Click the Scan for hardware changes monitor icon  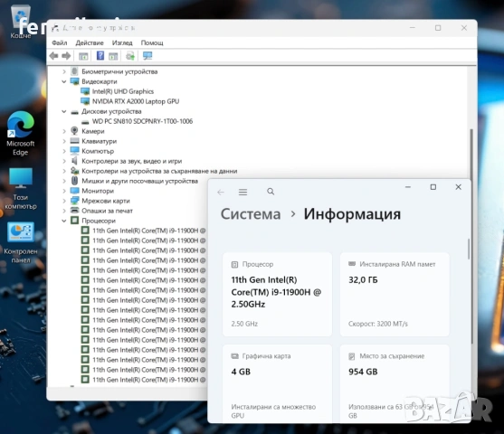[147, 56]
